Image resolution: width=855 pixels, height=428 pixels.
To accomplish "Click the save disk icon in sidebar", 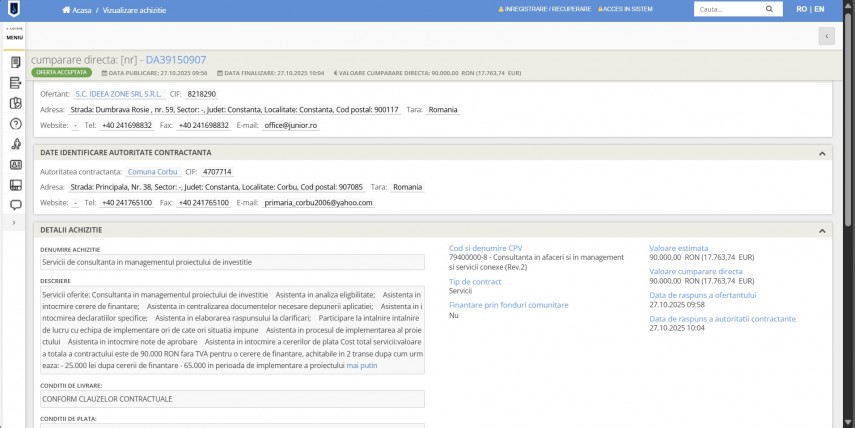I will (x=15, y=185).
